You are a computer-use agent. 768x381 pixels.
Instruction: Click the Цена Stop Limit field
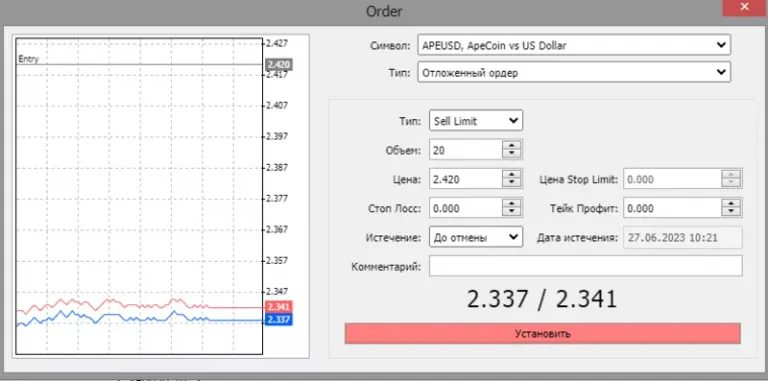(x=672, y=179)
